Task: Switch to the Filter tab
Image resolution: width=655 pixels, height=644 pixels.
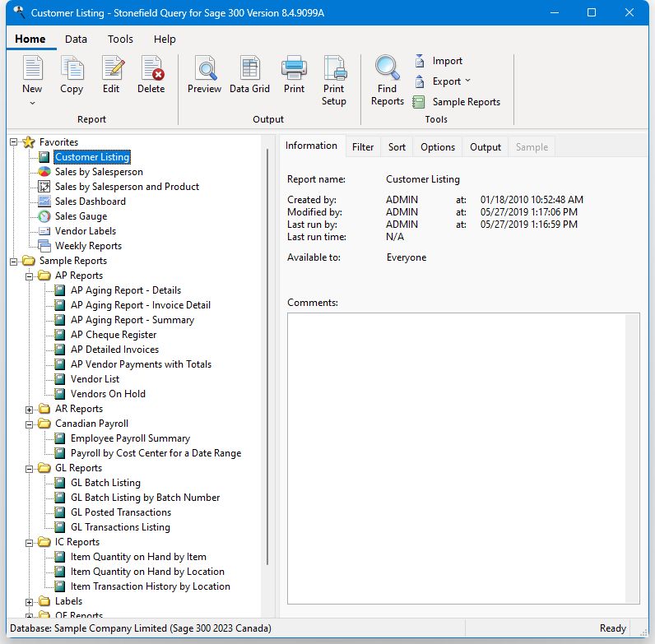Action: [363, 147]
